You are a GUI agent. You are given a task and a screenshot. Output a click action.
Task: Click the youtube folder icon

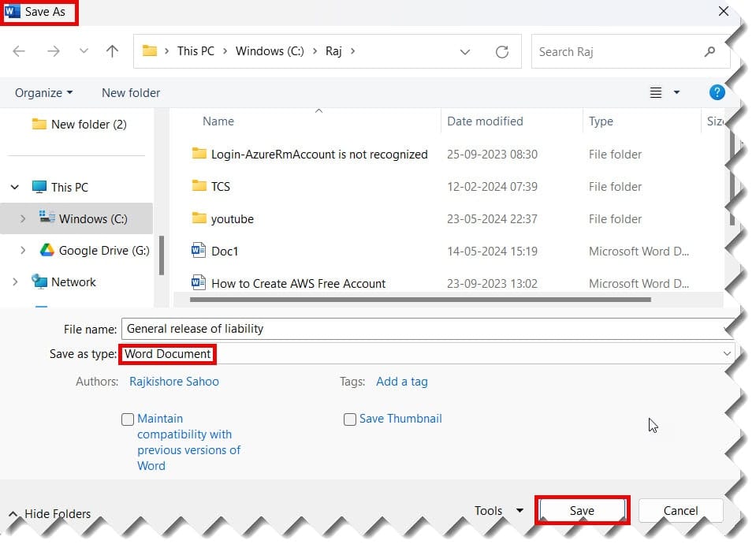pyautogui.click(x=199, y=218)
